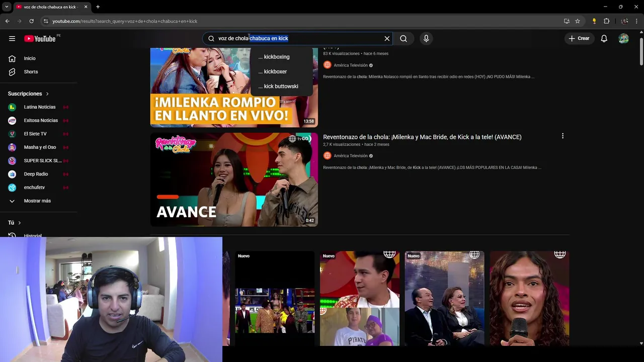Select the kick buttowski suggestion
The height and width of the screenshot is (362, 644).
click(283, 86)
